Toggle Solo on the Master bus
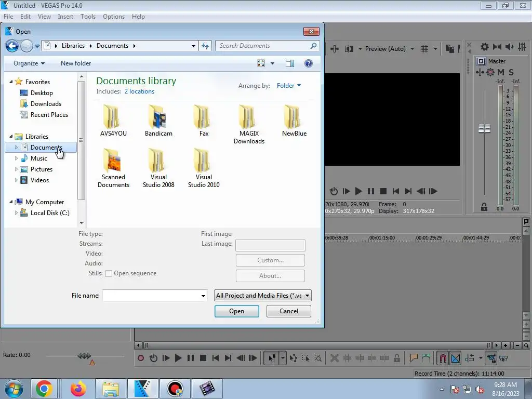This screenshot has width=532, height=399. [x=511, y=72]
